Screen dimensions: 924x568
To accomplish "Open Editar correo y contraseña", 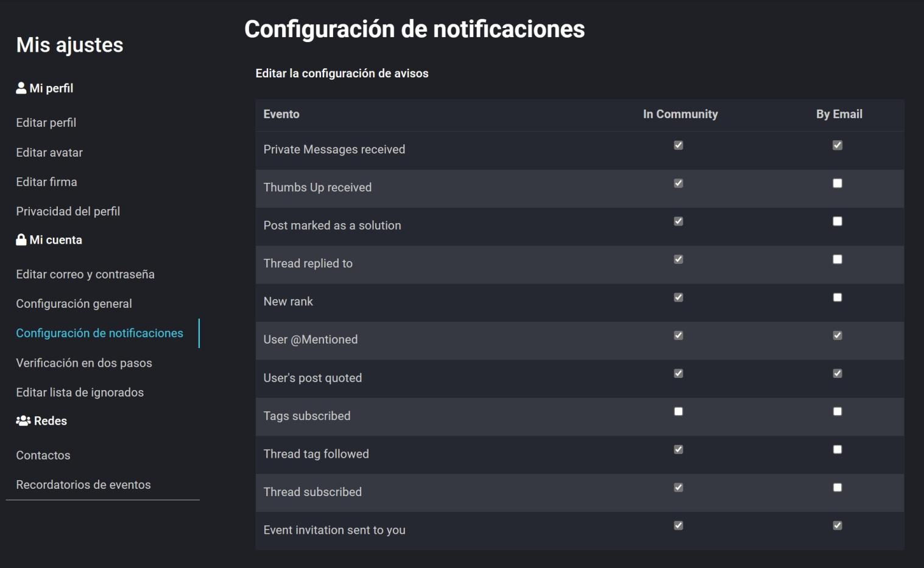I will (x=85, y=274).
